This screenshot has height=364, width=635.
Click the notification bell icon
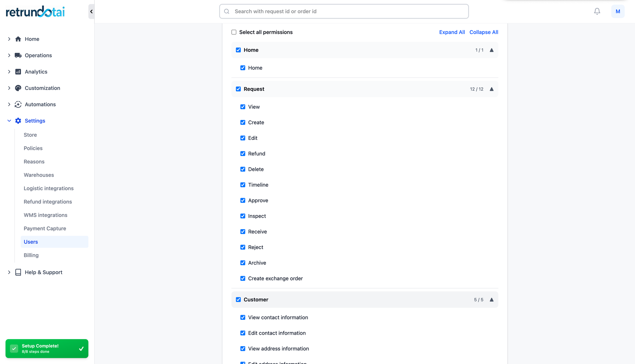(x=597, y=11)
